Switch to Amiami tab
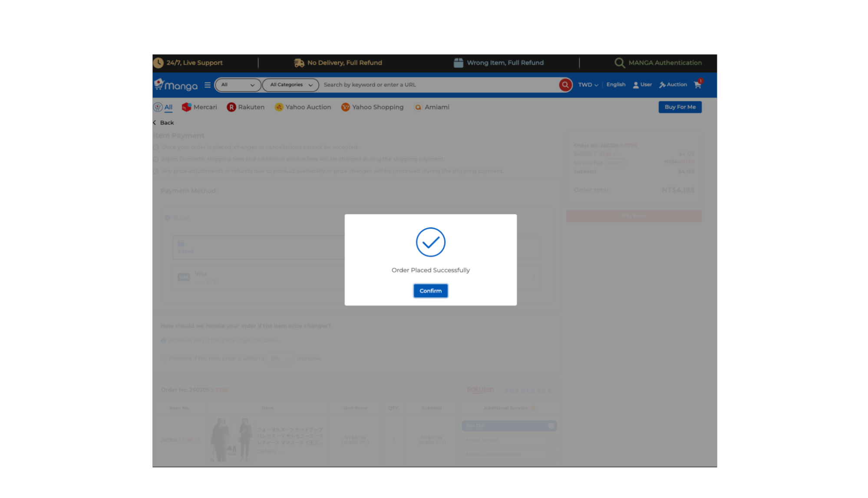This screenshot has width=868, height=498. tap(432, 107)
